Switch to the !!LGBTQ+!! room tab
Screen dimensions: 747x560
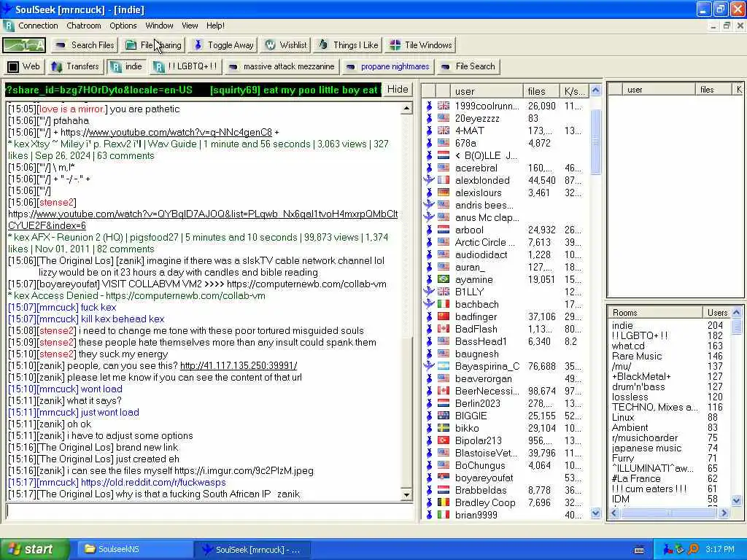point(185,66)
